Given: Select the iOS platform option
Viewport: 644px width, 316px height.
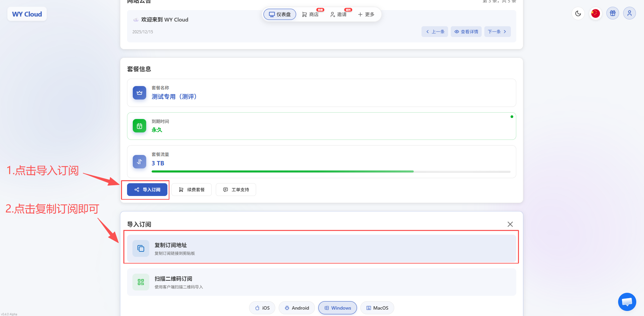Looking at the screenshot, I should pyautogui.click(x=262, y=308).
